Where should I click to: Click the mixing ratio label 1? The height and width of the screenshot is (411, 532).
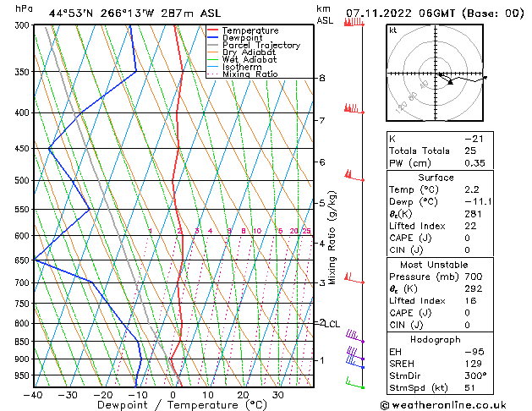click(x=151, y=231)
